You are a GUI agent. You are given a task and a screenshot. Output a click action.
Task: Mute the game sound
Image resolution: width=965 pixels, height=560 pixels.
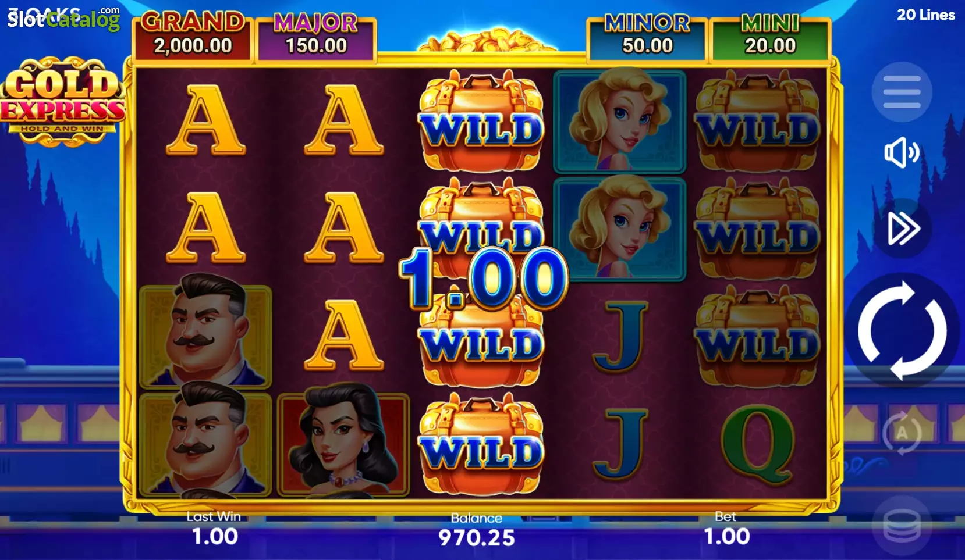pos(902,153)
